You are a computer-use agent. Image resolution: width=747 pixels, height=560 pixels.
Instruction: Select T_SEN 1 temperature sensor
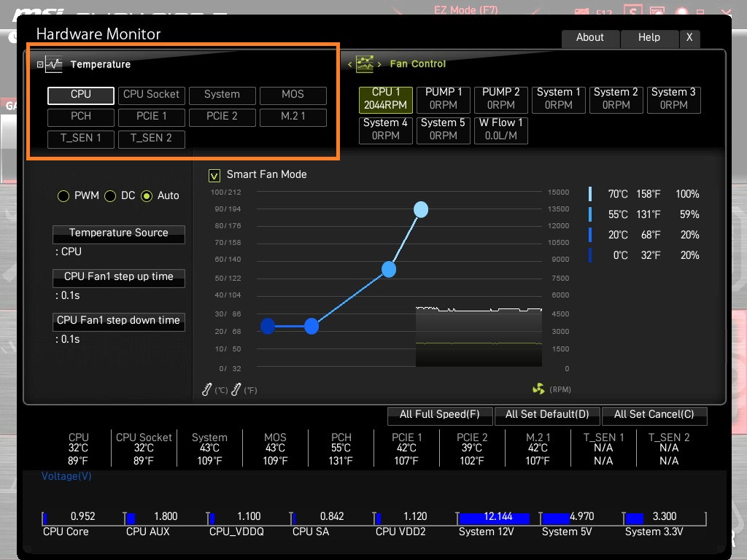click(81, 139)
